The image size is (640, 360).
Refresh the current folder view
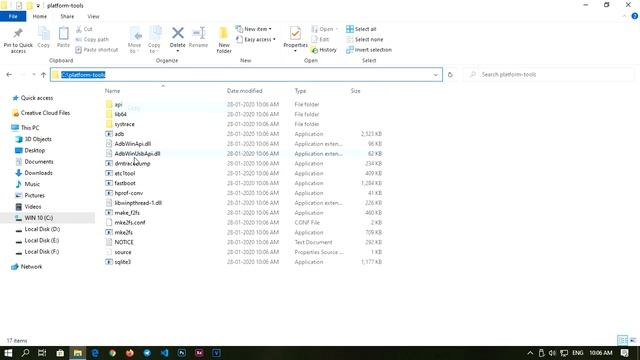(x=450, y=75)
